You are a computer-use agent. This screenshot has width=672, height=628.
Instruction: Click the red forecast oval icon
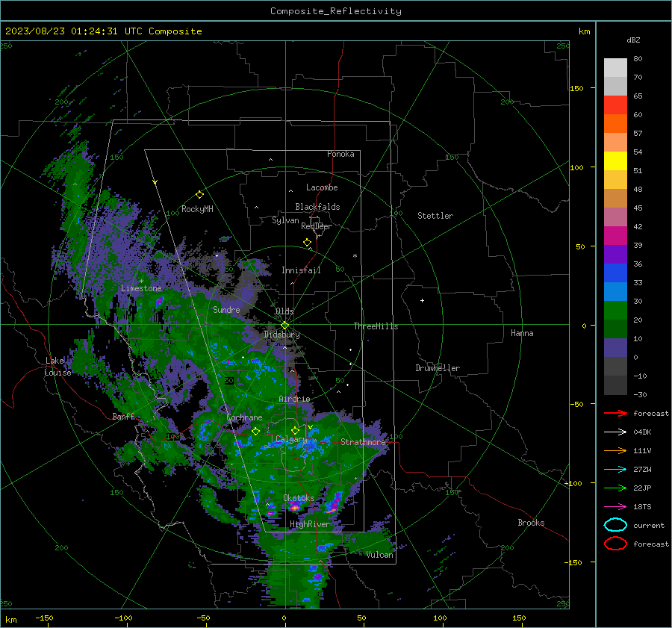point(615,544)
